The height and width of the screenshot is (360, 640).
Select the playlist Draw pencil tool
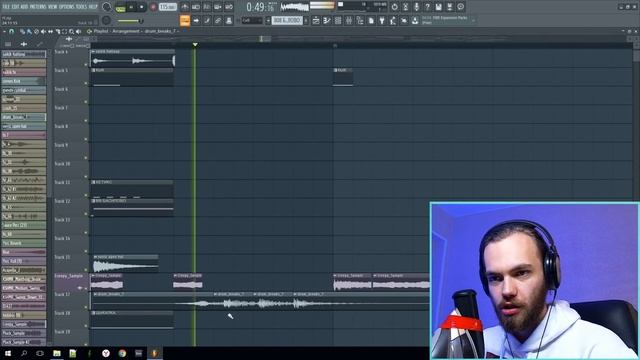(x=22, y=31)
